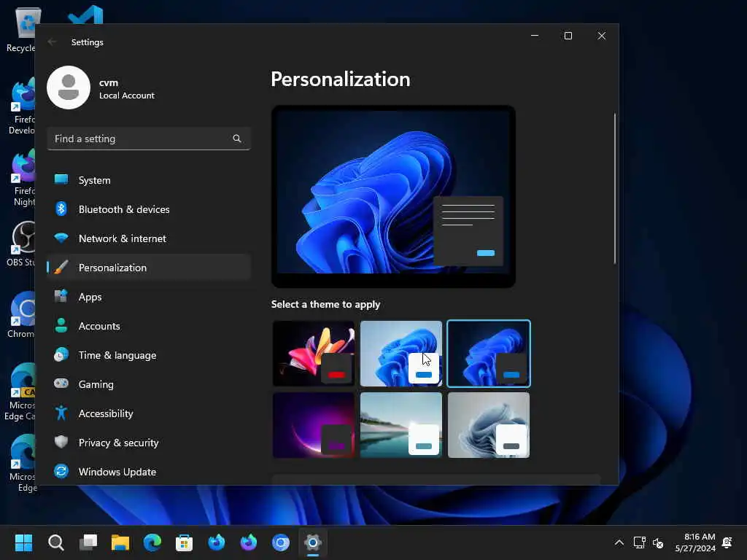Click the Gaming controller icon
This screenshot has width=747, height=560.
[x=61, y=384]
